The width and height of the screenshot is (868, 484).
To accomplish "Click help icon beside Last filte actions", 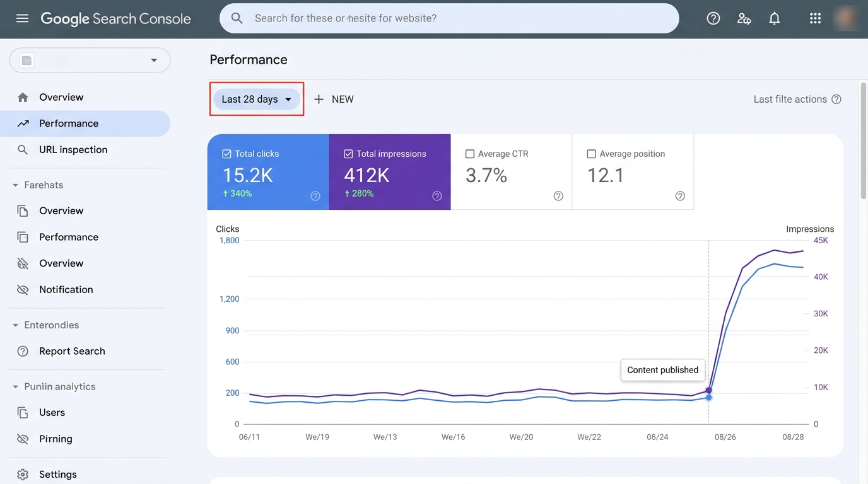I will coord(836,99).
